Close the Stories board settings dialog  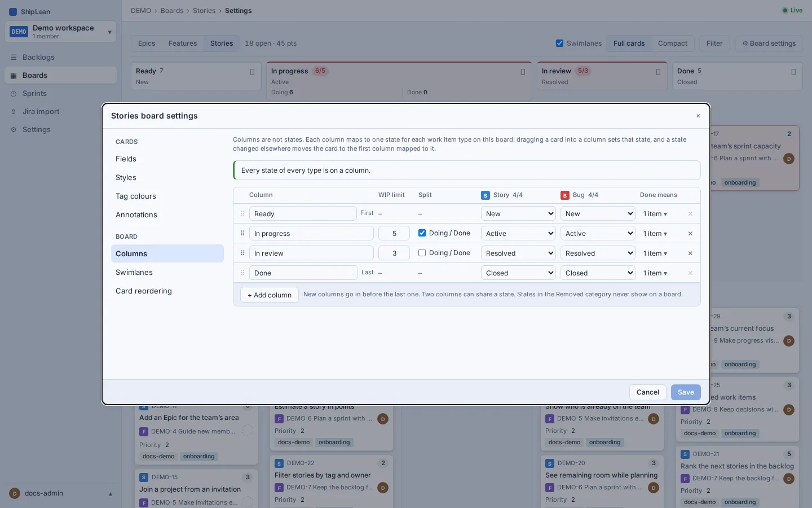[698, 116]
